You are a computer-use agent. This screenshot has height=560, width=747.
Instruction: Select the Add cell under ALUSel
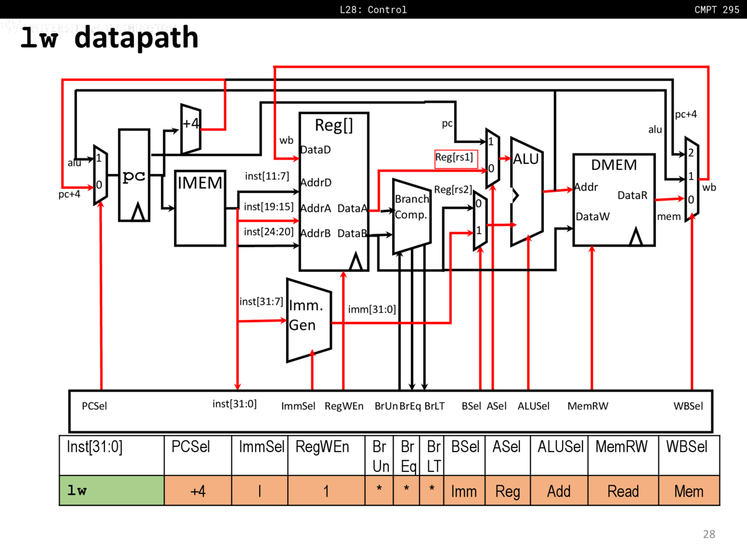558,491
